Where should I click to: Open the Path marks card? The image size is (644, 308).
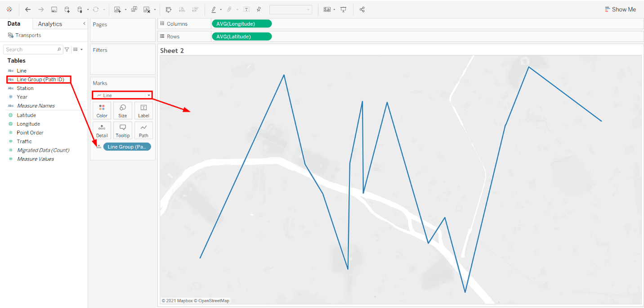(143, 131)
